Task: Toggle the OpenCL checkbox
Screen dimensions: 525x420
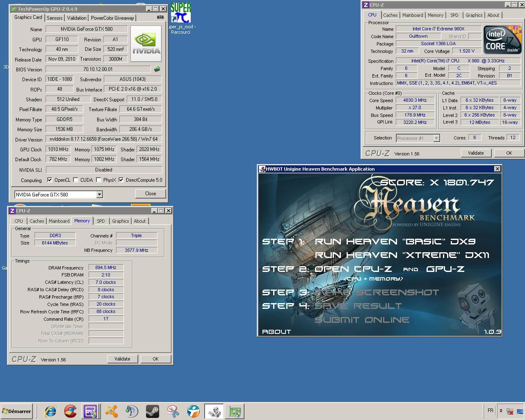Action: coord(50,180)
